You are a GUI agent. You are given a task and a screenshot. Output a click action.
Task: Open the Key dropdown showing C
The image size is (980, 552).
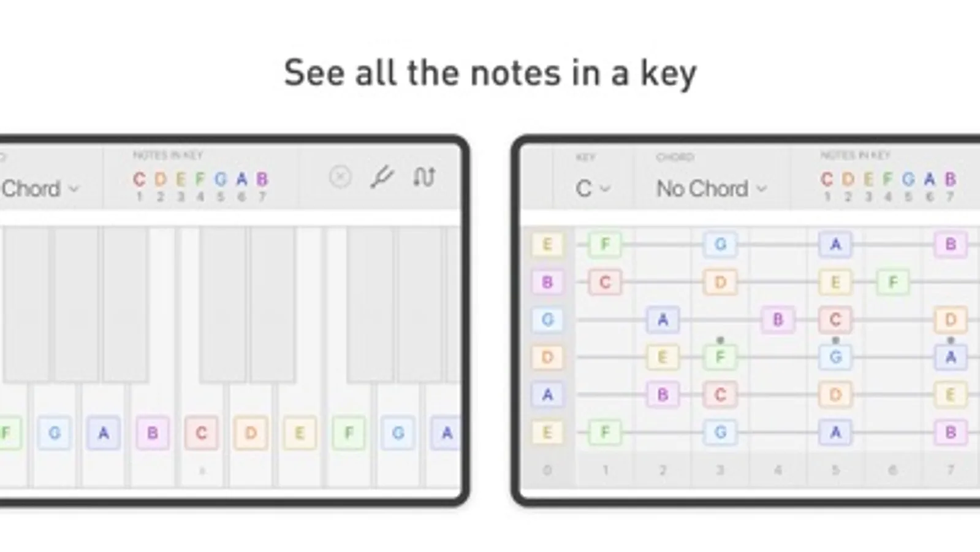(x=592, y=188)
